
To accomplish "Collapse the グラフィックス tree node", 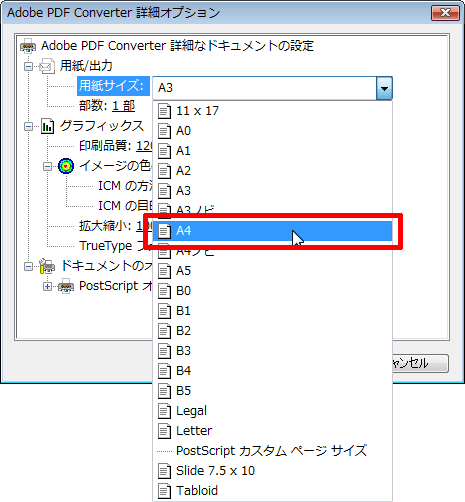I will pos(28,126).
